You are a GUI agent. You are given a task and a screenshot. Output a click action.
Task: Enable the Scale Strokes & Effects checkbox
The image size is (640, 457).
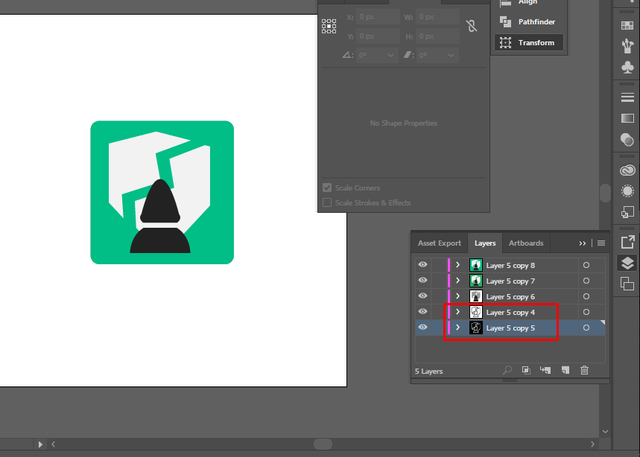(x=327, y=203)
